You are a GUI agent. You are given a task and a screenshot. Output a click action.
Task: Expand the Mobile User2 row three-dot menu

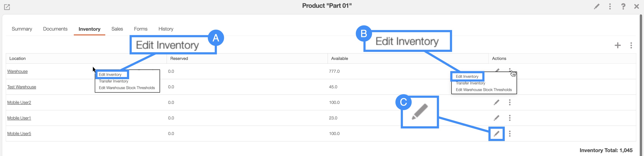[x=510, y=103]
